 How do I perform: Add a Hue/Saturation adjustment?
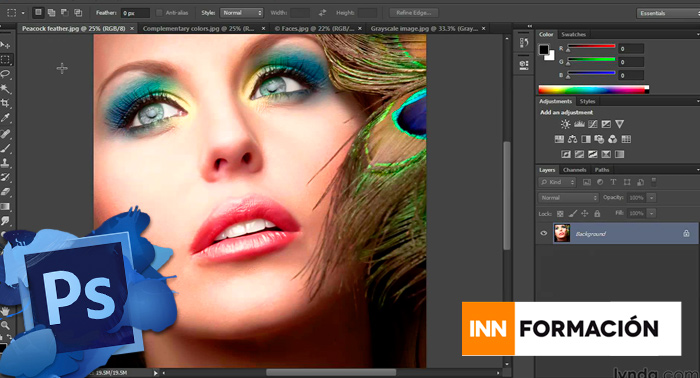pyautogui.click(x=559, y=139)
